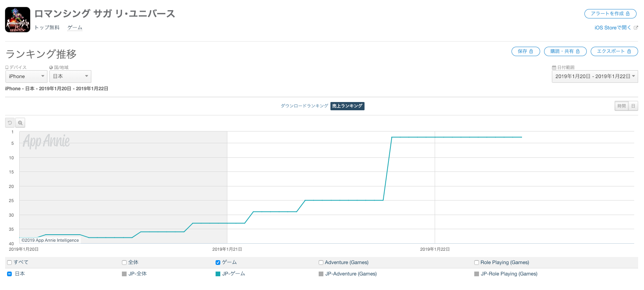Toggle the 日本 country row checkbox

tap(9, 274)
